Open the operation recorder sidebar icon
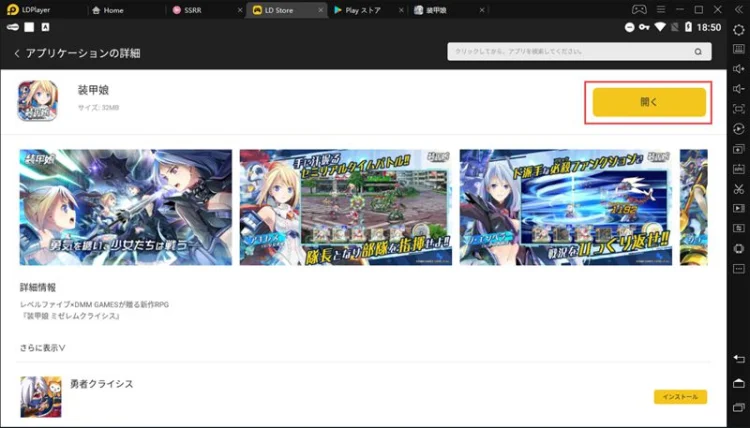The image size is (750, 428). pos(739,129)
